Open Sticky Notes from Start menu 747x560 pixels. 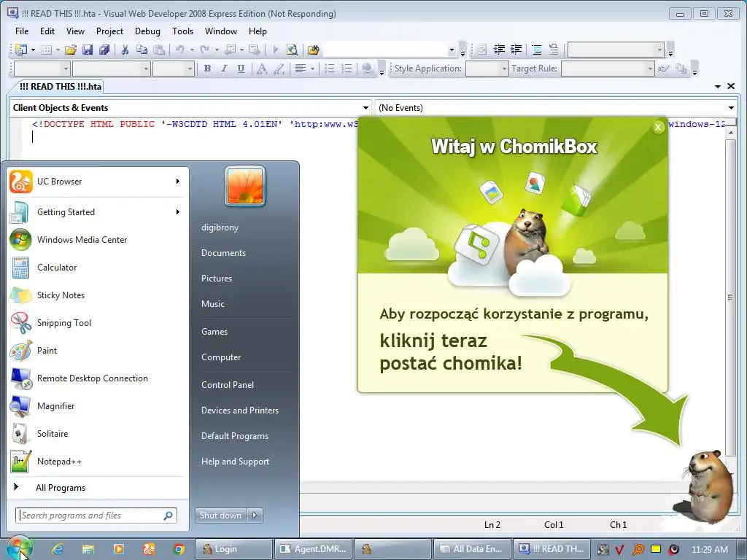pyautogui.click(x=98, y=295)
